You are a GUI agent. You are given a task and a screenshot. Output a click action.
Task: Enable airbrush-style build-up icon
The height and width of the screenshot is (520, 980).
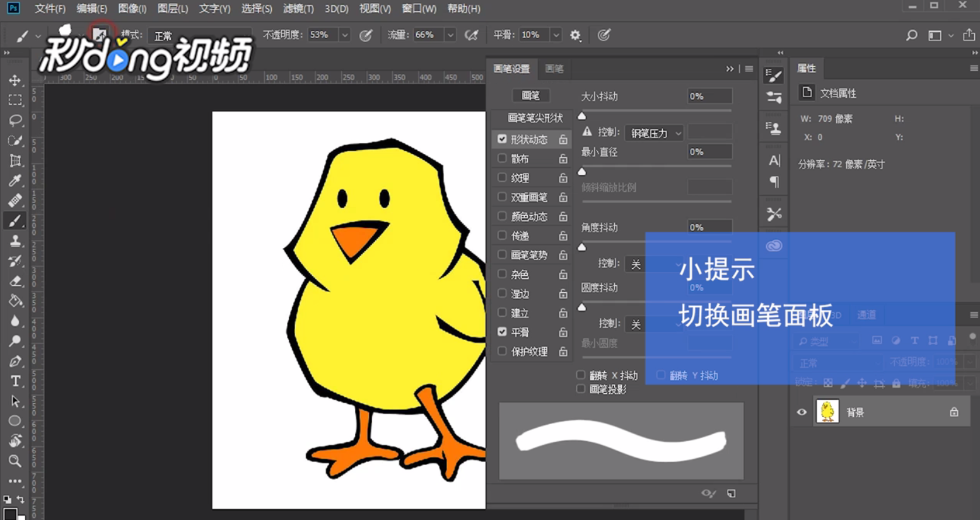[471, 35]
